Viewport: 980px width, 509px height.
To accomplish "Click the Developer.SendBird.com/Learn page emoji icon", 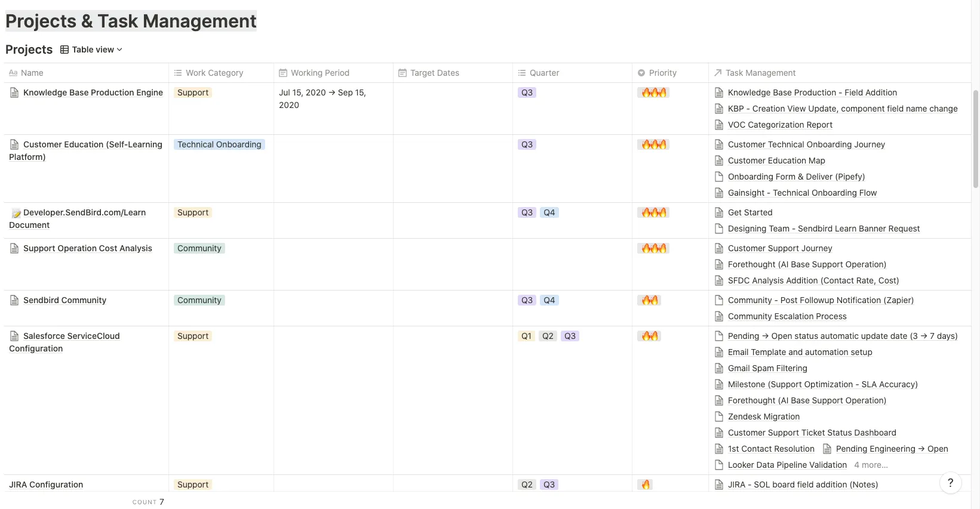I will coord(16,213).
